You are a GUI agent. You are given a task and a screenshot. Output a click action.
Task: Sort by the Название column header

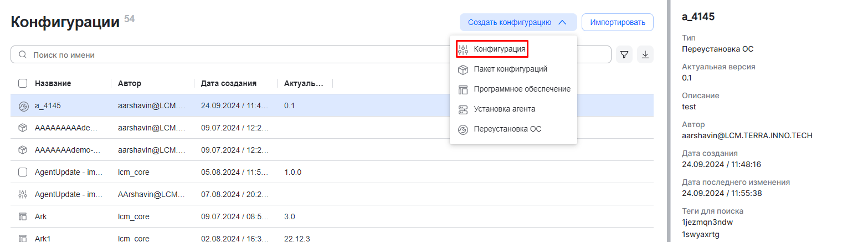coord(53,83)
